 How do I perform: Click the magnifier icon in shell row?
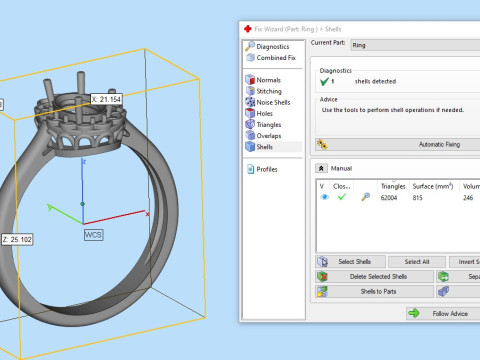365,197
